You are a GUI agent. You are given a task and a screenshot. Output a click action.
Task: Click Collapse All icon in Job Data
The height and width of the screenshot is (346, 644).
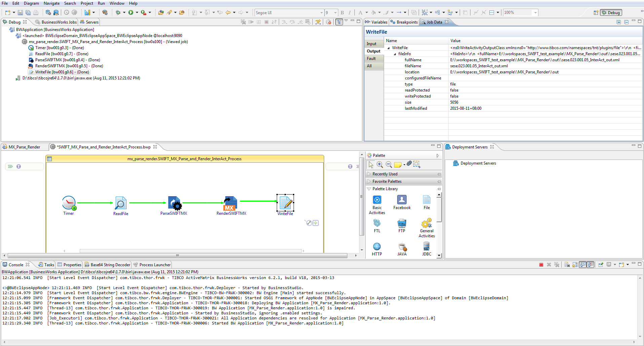coord(626,22)
